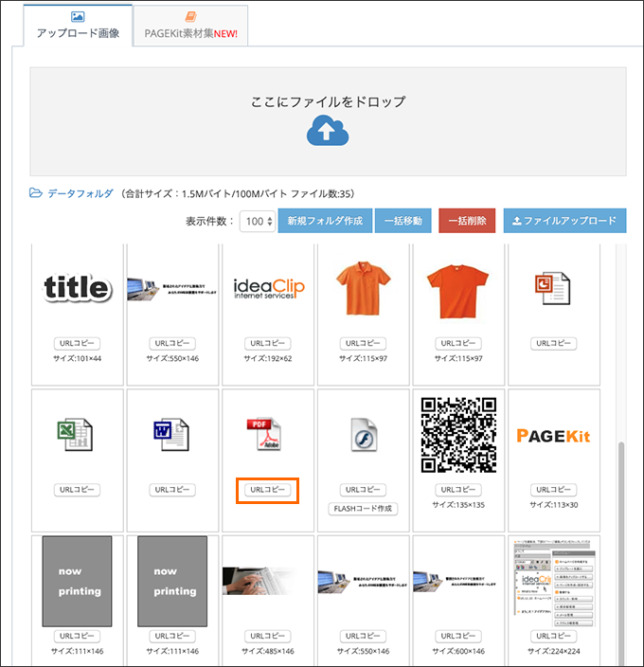
Task: Copy URL of the orange T-shirt
Action: tap(458, 343)
